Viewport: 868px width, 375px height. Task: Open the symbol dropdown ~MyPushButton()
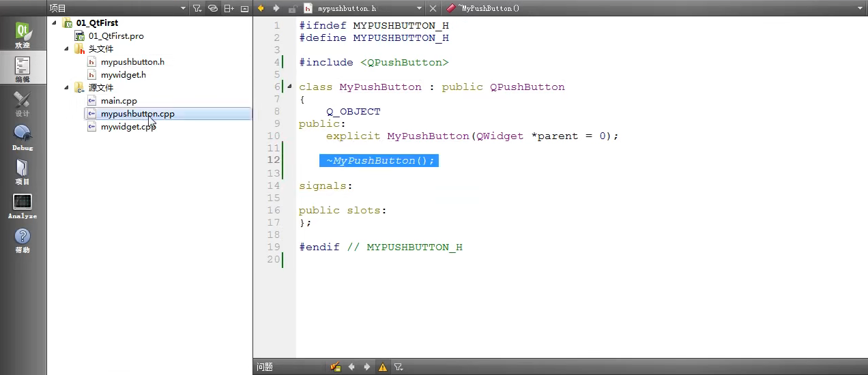pyautogui.click(x=655, y=8)
